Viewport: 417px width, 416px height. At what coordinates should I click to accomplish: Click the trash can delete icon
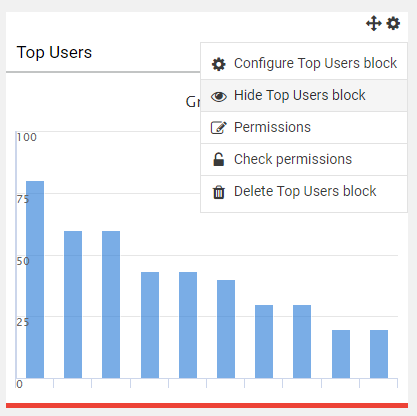pyautogui.click(x=219, y=192)
